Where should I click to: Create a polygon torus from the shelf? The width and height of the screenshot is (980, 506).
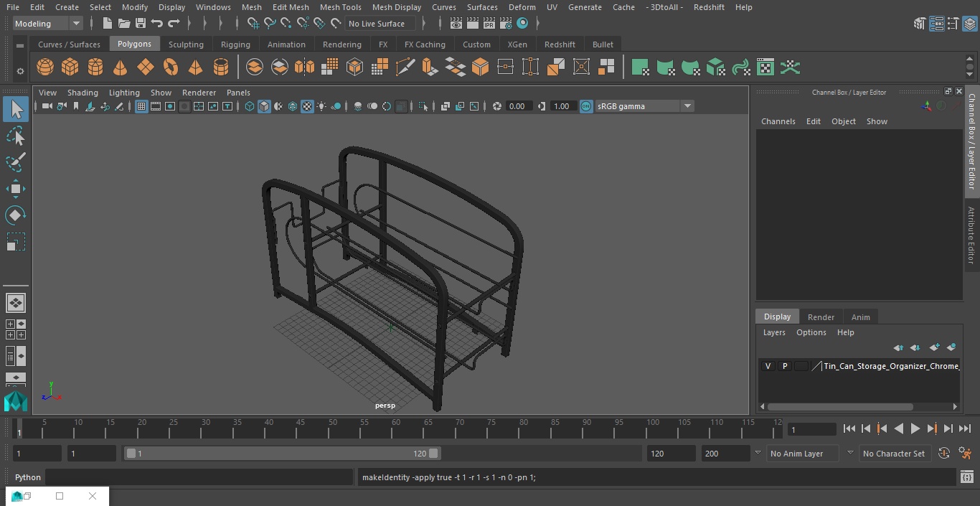pyautogui.click(x=171, y=67)
